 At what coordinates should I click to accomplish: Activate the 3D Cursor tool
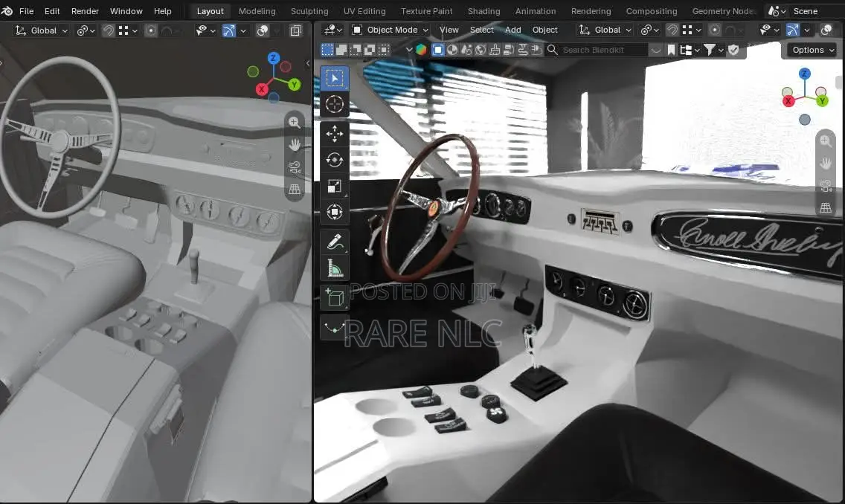point(335,104)
